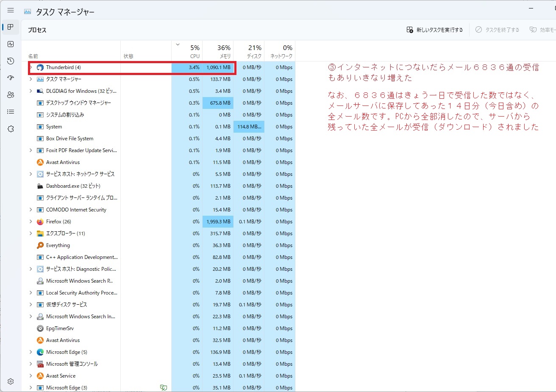556x392 pixels.
Task: Expand Microsoft Edge (5) process group
Action: click(31, 352)
